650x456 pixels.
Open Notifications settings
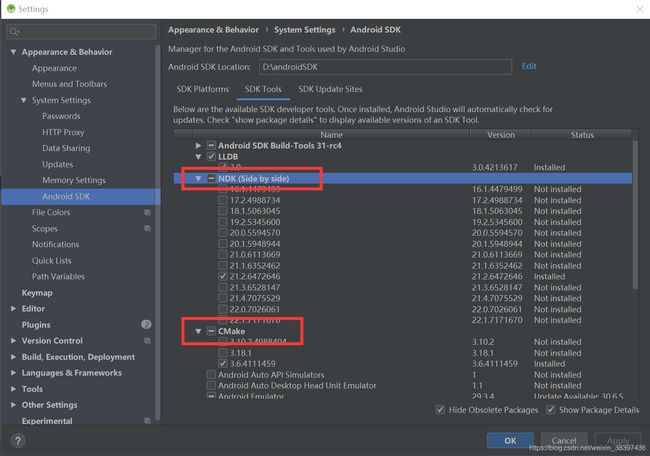pyautogui.click(x=56, y=245)
